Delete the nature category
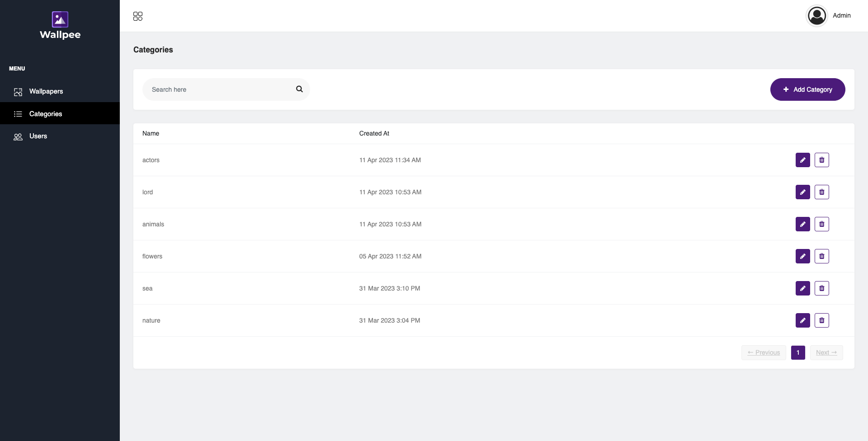Screen dimensions: 868x441 [x=821, y=320]
